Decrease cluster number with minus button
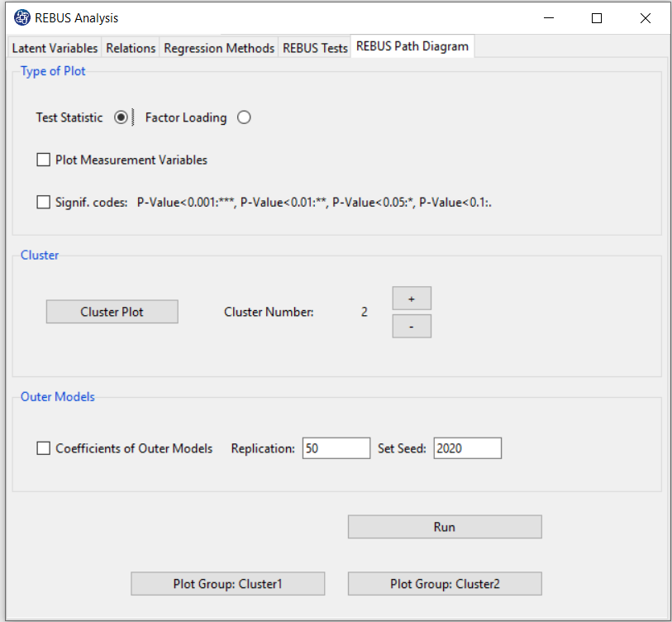 pos(411,327)
